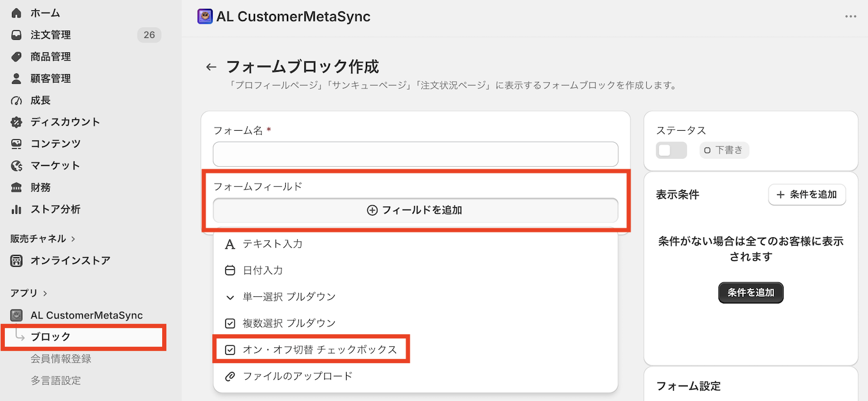
Task: Open 顧客管理 person icon
Action: pyautogui.click(x=17, y=78)
